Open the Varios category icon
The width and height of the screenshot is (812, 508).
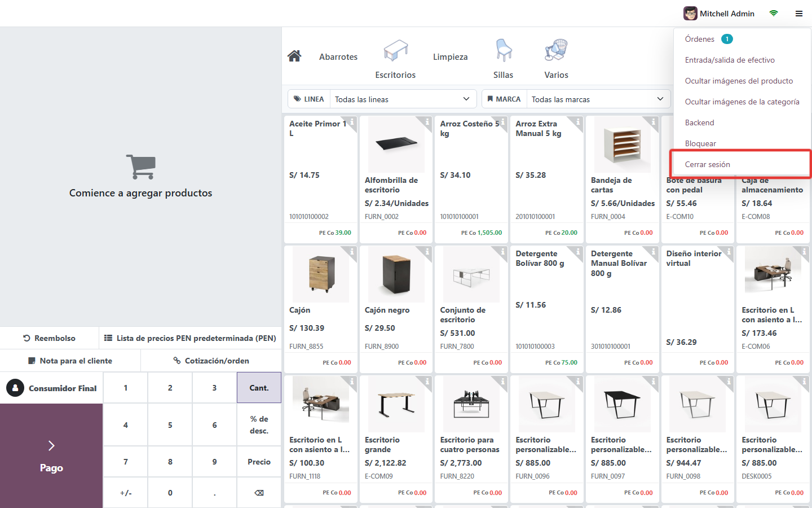pyautogui.click(x=556, y=50)
